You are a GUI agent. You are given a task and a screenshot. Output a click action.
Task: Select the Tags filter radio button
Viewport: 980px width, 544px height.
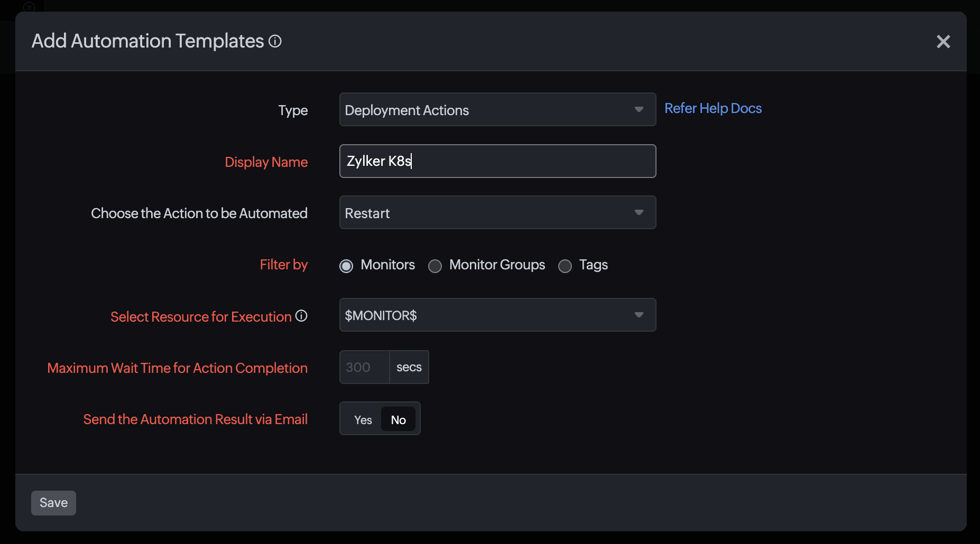(x=565, y=266)
